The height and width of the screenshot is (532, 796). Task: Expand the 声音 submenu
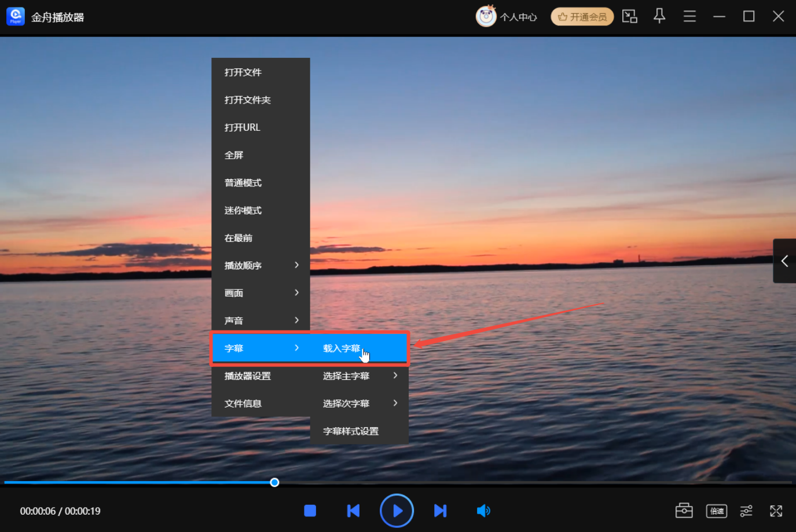click(261, 321)
